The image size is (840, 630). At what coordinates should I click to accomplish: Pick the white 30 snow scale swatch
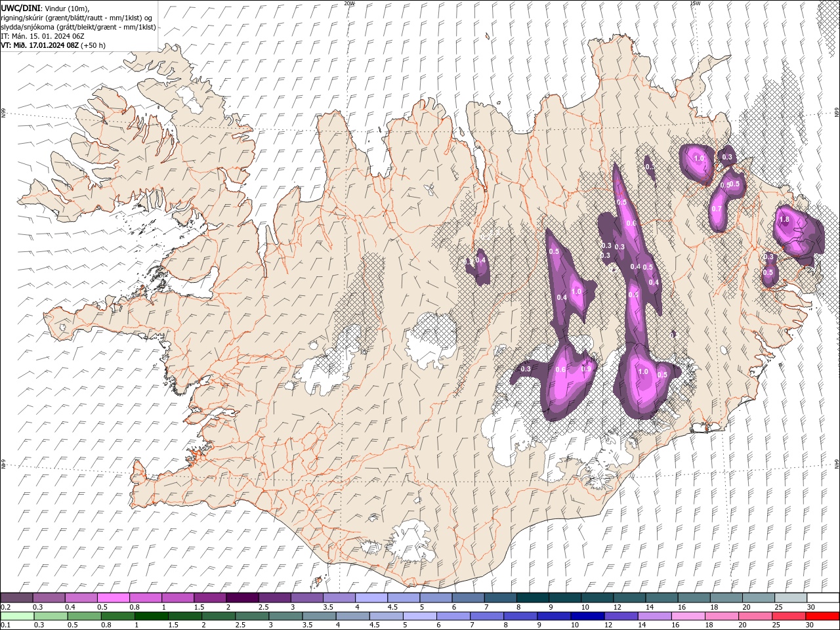[x=822, y=598]
